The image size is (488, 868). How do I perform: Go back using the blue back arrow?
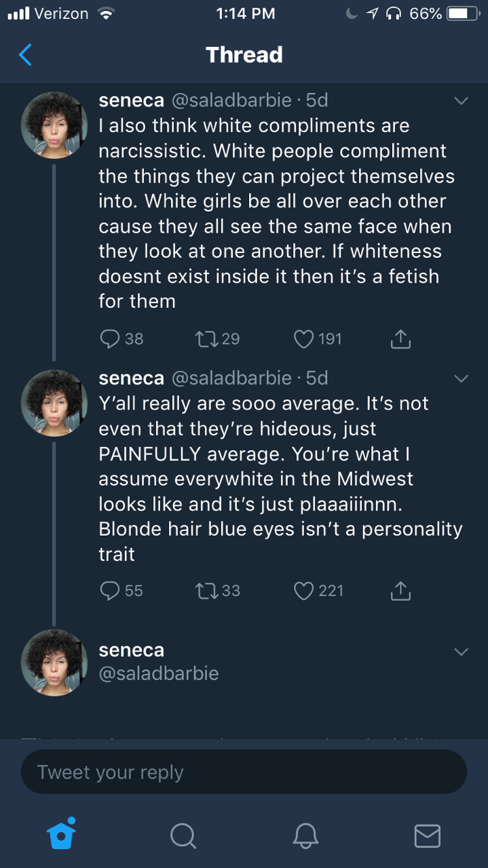[x=25, y=54]
